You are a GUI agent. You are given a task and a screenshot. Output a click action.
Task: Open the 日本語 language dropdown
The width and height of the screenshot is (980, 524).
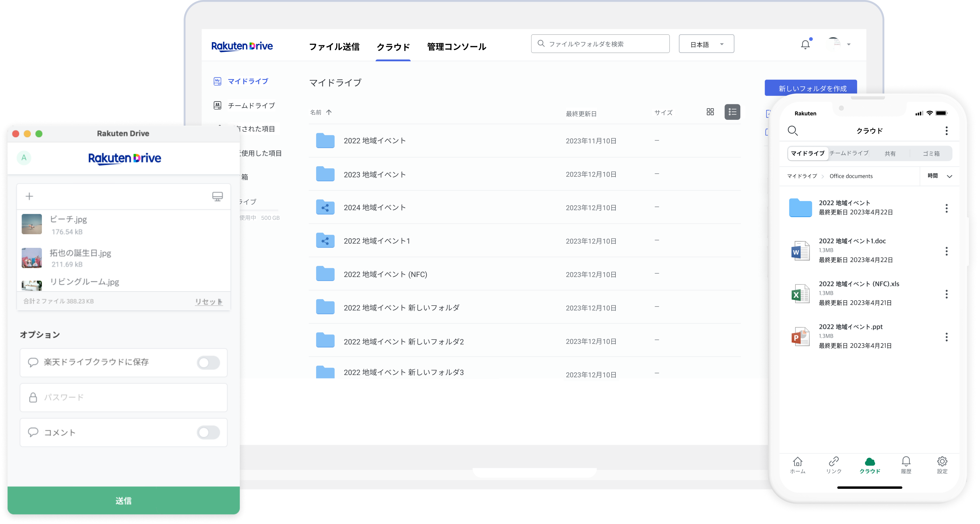pyautogui.click(x=706, y=44)
